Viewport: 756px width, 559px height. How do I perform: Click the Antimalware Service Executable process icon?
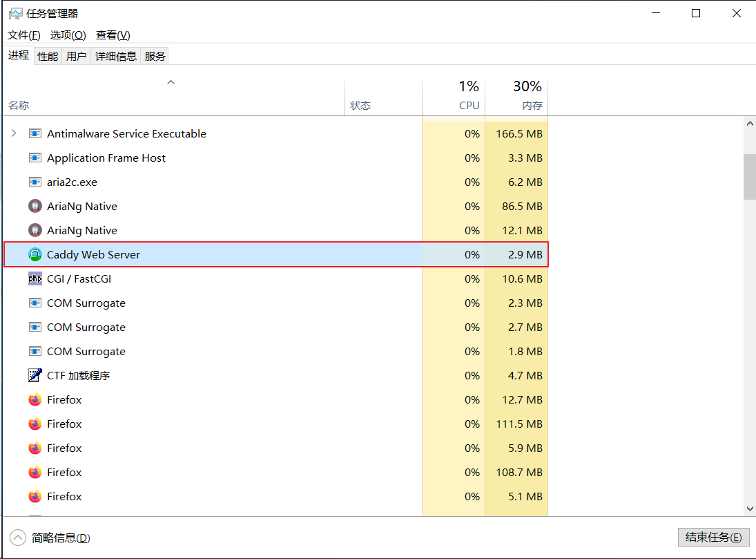(35, 134)
